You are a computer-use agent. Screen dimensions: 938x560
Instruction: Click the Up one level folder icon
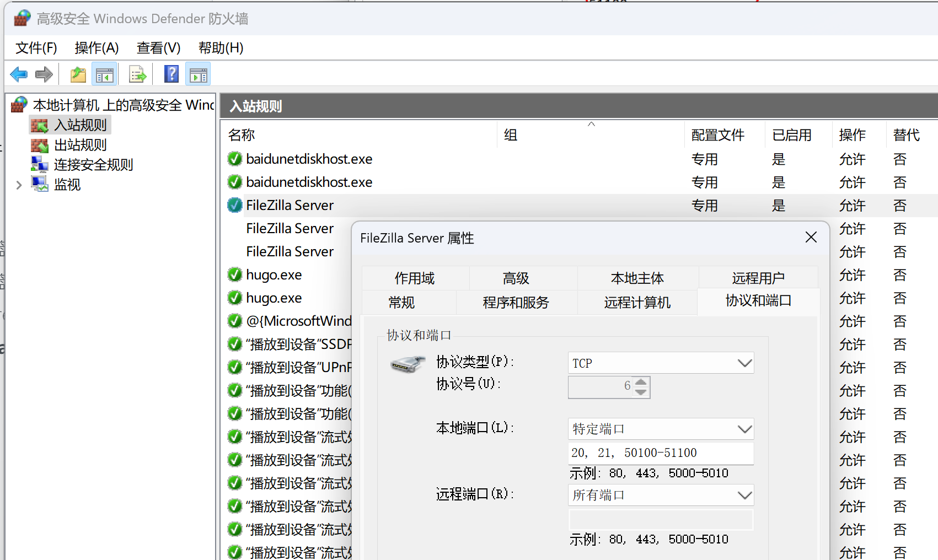tap(78, 74)
